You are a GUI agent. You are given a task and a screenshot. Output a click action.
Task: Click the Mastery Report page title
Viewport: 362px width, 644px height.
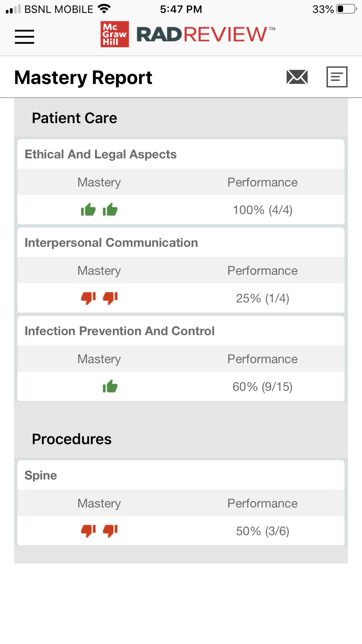[83, 78]
